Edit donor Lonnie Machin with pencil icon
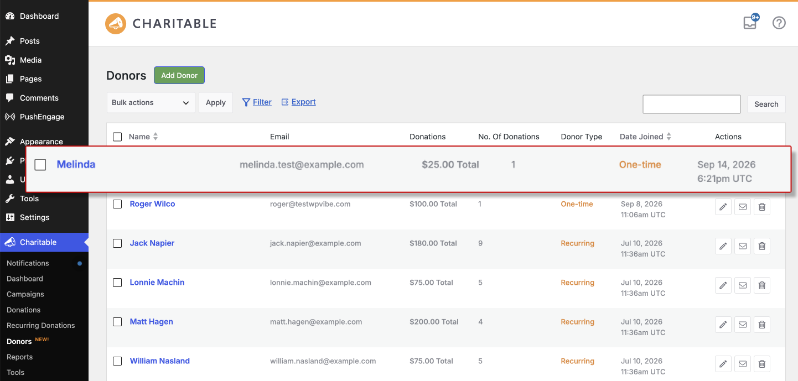 coord(723,285)
